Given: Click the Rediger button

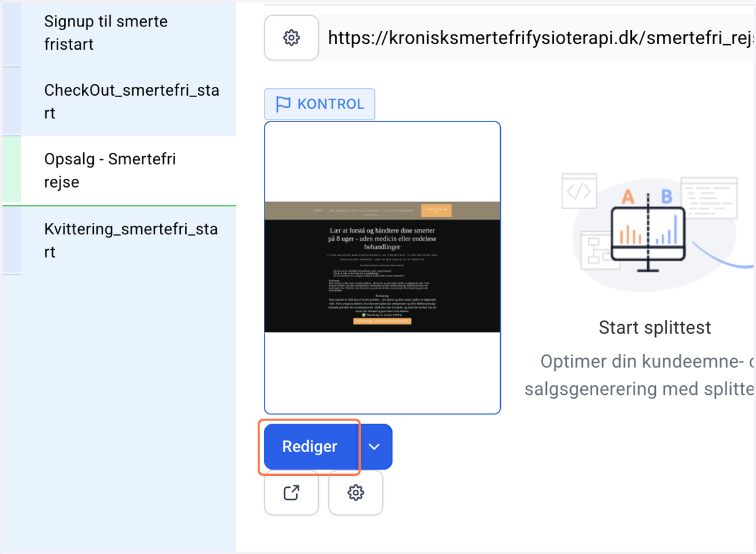Looking at the screenshot, I should coord(310,447).
